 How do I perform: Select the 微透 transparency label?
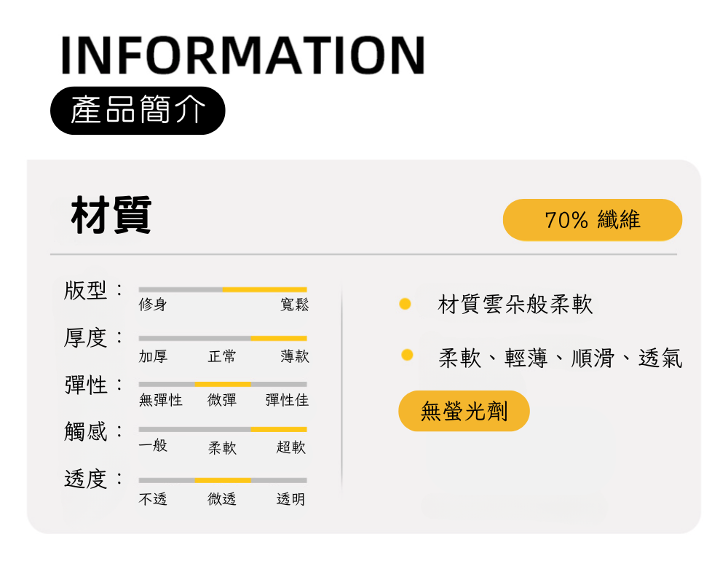tap(222, 499)
